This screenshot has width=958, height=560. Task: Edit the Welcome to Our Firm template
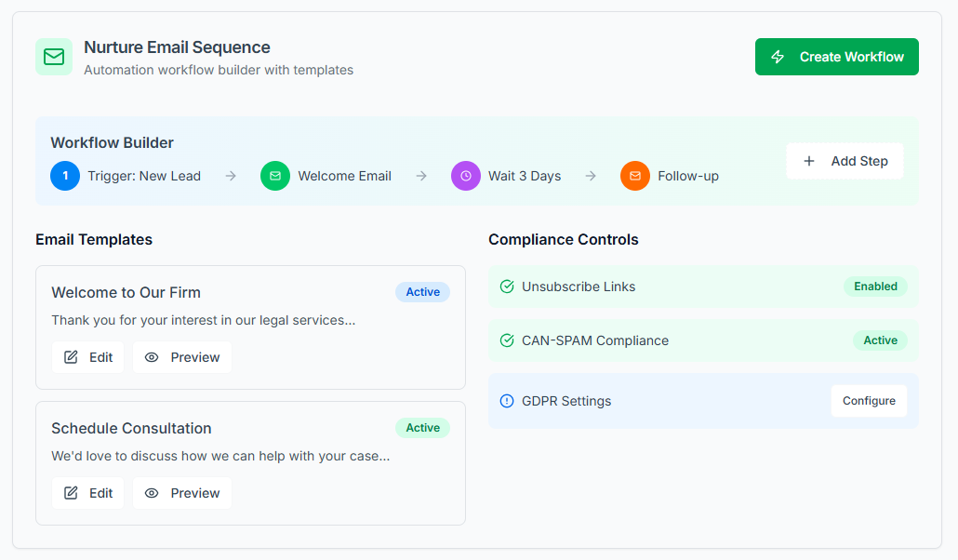(88, 357)
